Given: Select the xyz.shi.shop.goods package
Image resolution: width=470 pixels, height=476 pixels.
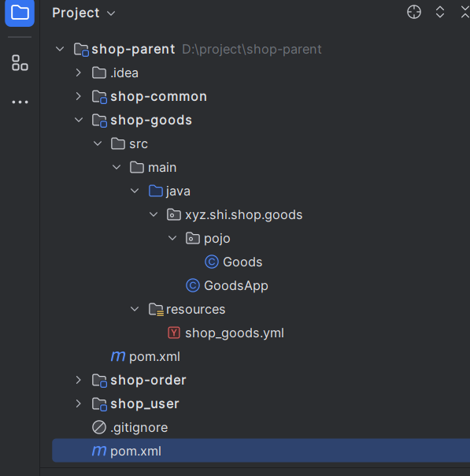Looking at the screenshot, I should [243, 214].
